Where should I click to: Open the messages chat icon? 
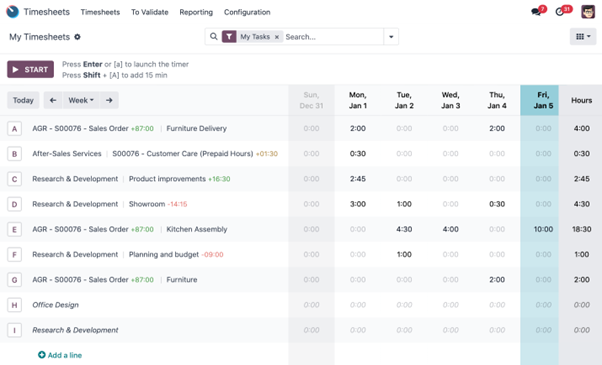tap(536, 12)
